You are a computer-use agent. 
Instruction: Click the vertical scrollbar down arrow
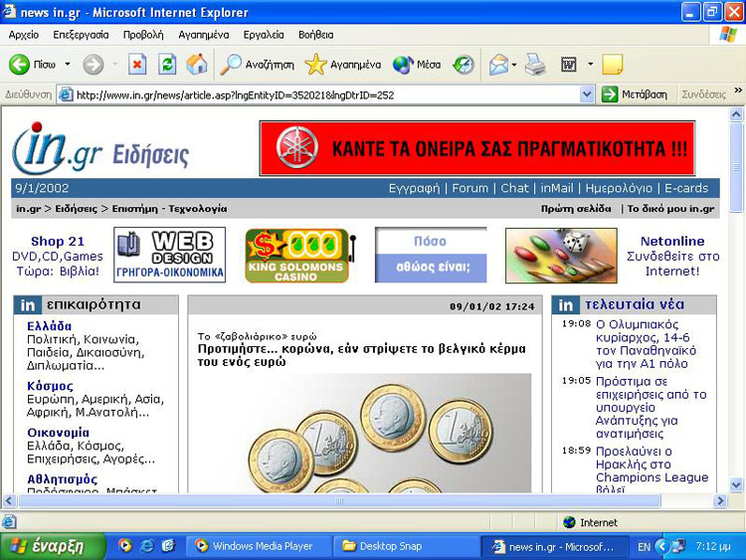pos(736,484)
